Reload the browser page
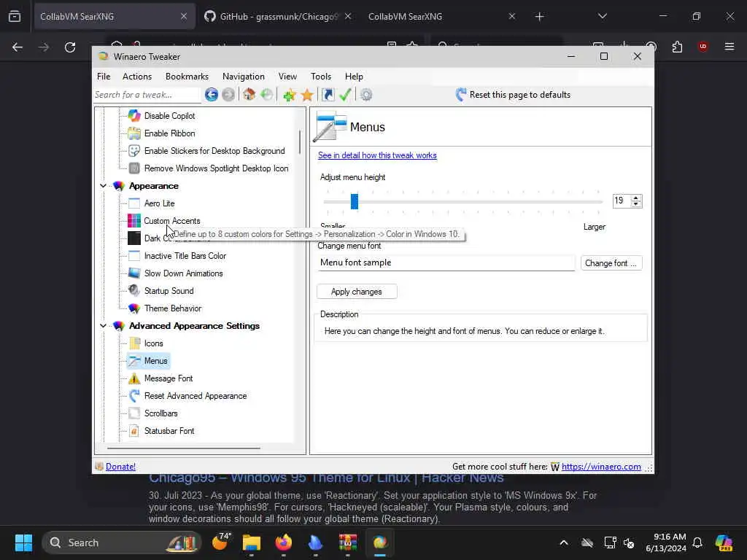This screenshot has height=560, width=747. (x=70, y=47)
